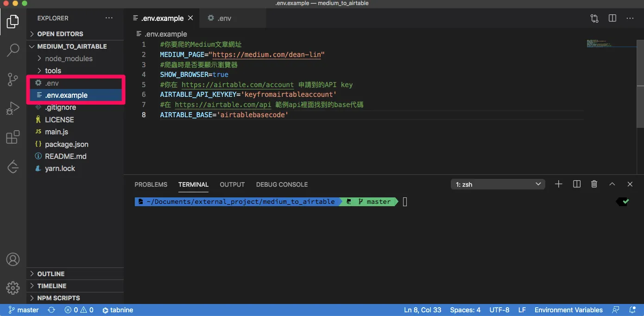644x316 pixels.
Task: Expand the tools folder
Action: (x=75, y=70)
